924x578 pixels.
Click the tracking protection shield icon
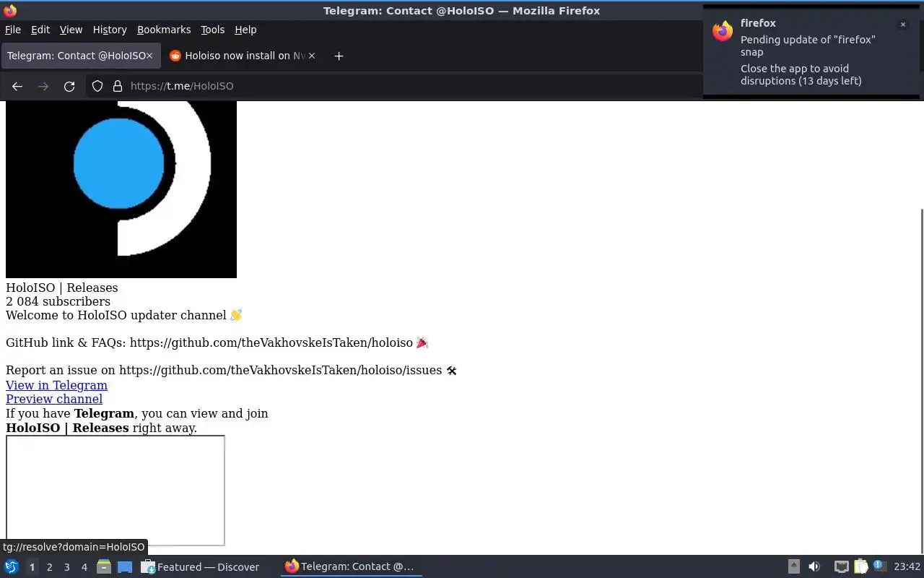click(x=97, y=86)
